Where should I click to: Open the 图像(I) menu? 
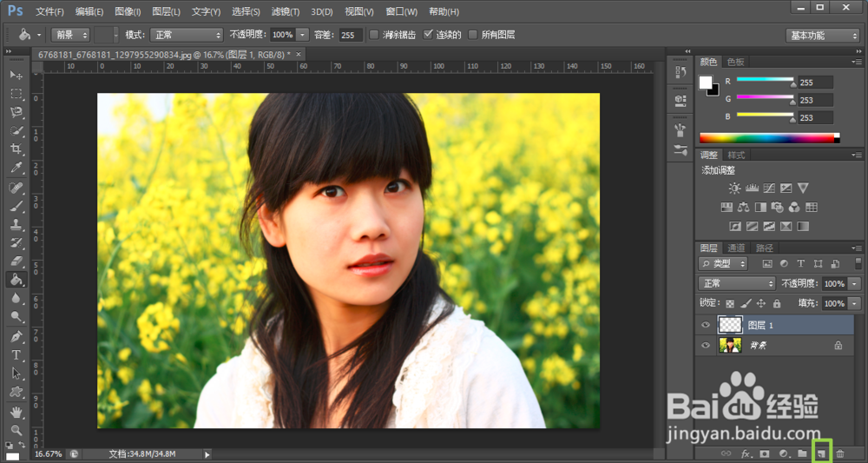[x=128, y=11]
